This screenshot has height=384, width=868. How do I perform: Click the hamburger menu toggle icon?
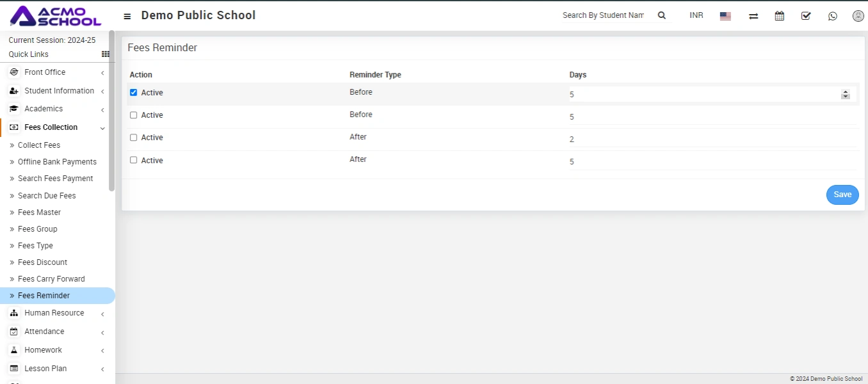tap(127, 16)
